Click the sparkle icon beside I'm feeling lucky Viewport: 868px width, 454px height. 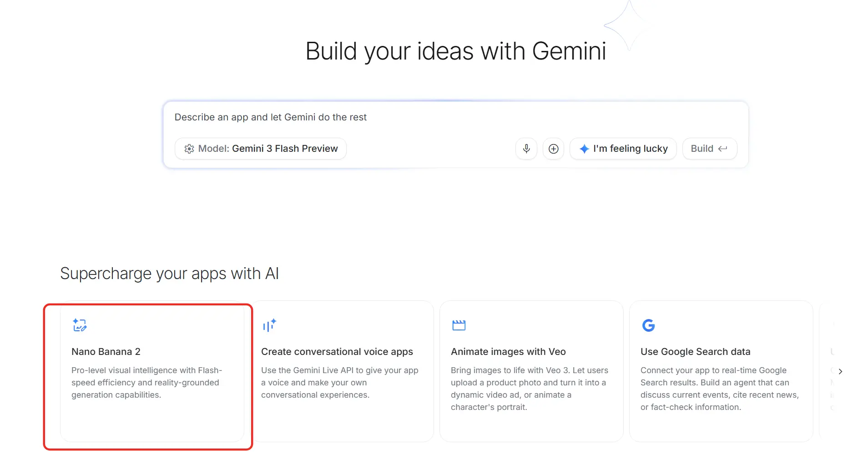pyautogui.click(x=584, y=149)
